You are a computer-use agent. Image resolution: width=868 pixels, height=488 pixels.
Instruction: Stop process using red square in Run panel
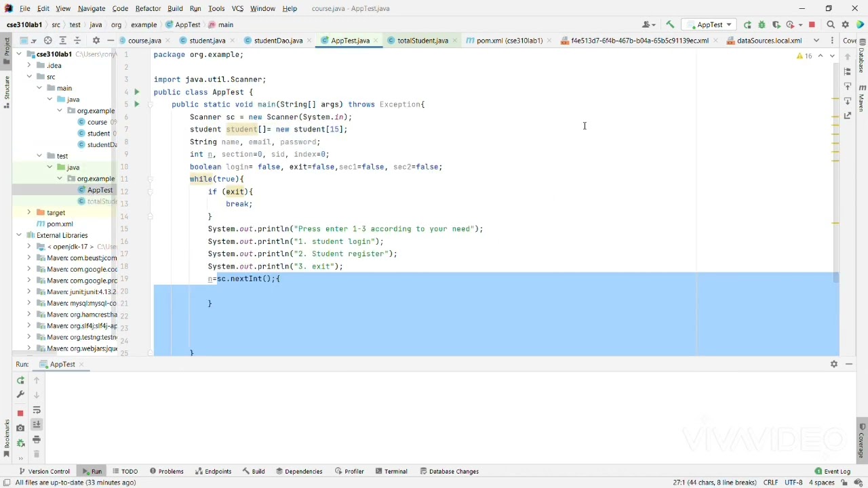tap(20, 413)
